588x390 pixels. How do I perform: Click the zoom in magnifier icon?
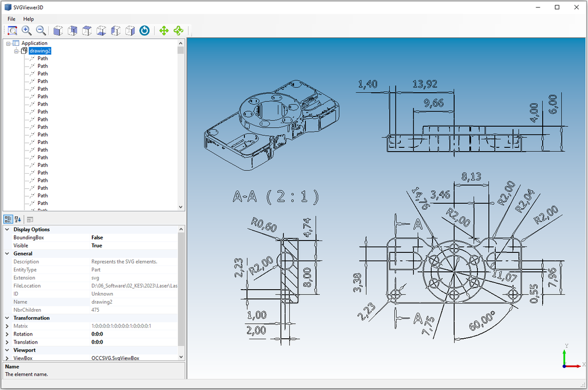[26, 31]
